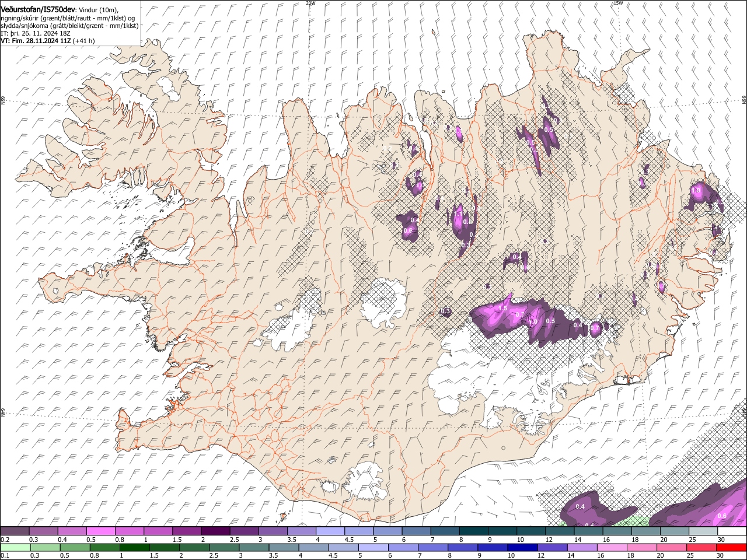The image size is (747, 560).
Task: Select the 3 grey-green rain legend swatch
Action: click(x=254, y=547)
